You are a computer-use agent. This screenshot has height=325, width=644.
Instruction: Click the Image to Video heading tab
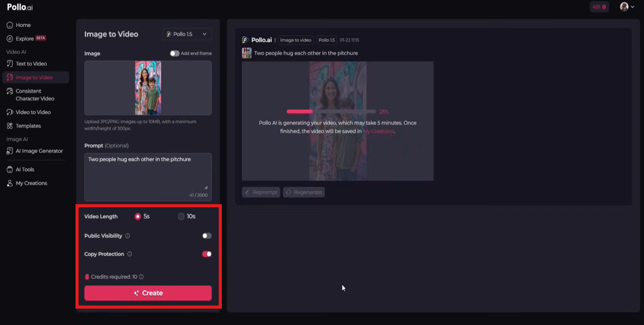pyautogui.click(x=111, y=34)
